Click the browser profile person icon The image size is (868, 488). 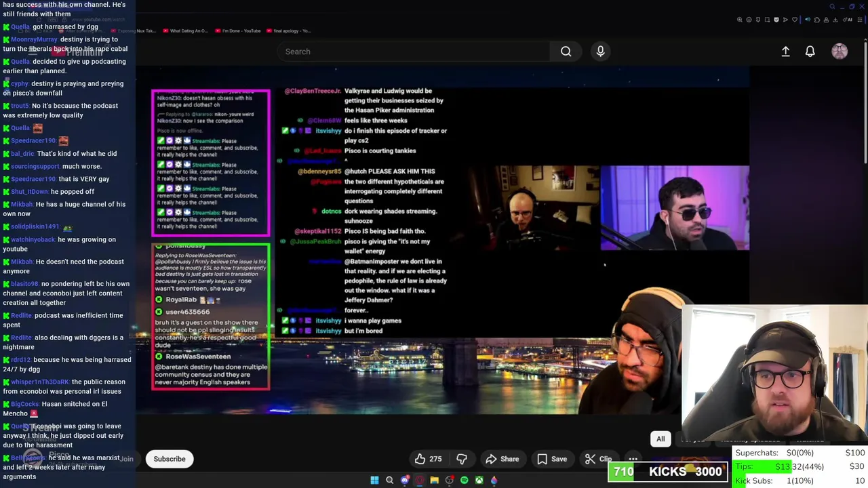[826, 20]
